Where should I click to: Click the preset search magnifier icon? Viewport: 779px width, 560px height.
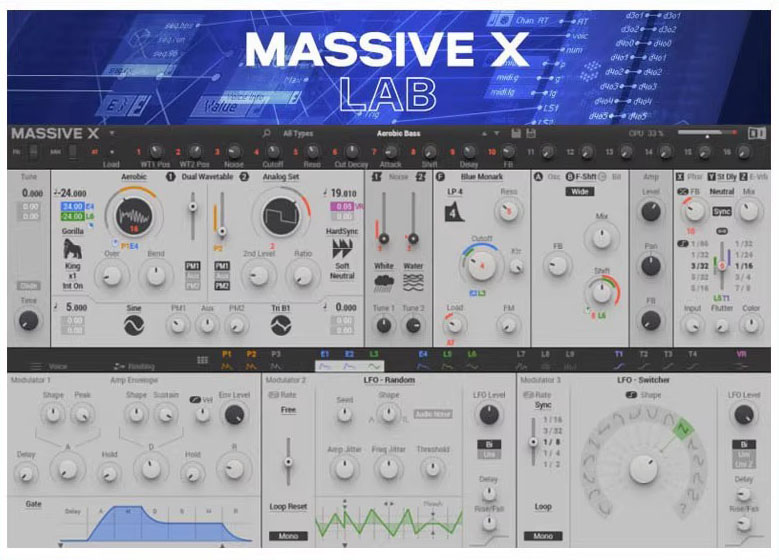pyautogui.click(x=267, y=133)
